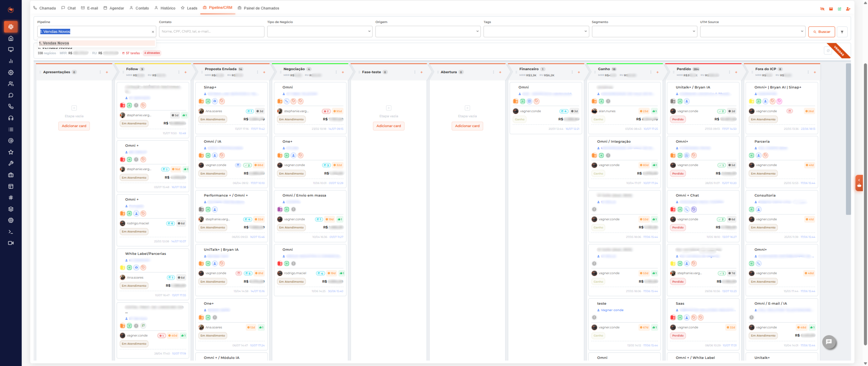Open the three-dot menu of Perdido column
Image resolution: width=868 pixels, height=366 pixels.
pos(730,72)
